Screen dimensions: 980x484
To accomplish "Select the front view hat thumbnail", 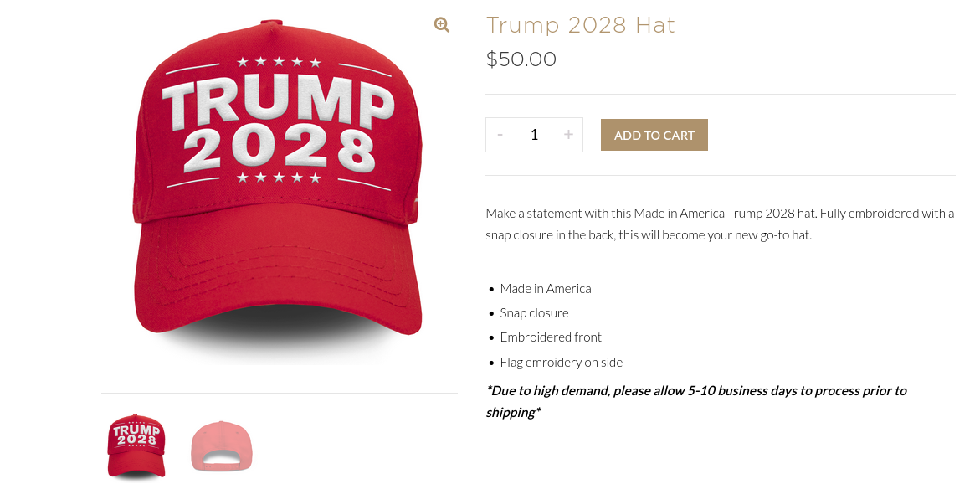I will click(x=136, y=446).
